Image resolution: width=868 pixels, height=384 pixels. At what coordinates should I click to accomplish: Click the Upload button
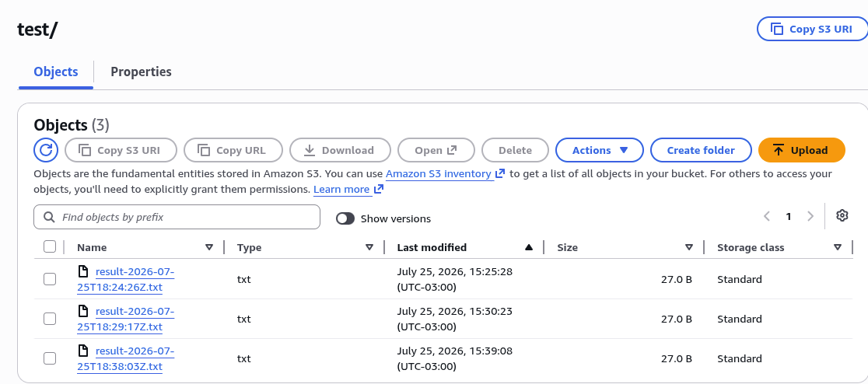(802, 150)
